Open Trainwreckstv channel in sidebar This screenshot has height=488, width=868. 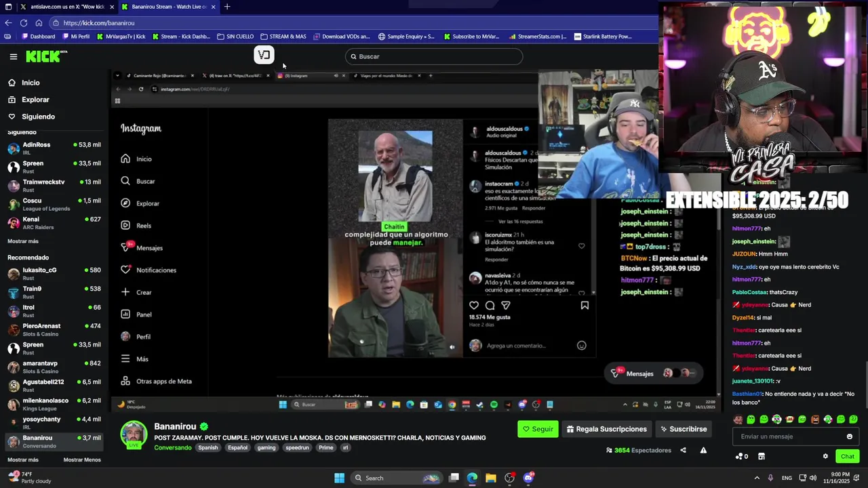point(54,185)
